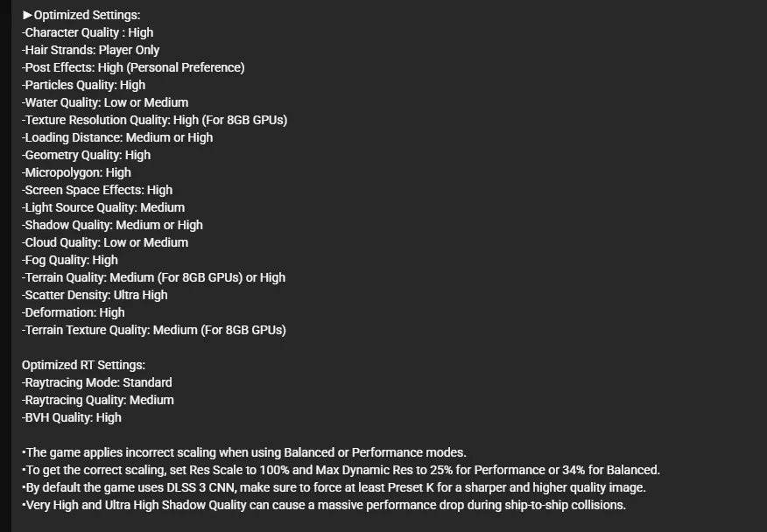Click the Terrain Texture Quality line
Viewport: 767px width, 532px height.
(154, 330)
